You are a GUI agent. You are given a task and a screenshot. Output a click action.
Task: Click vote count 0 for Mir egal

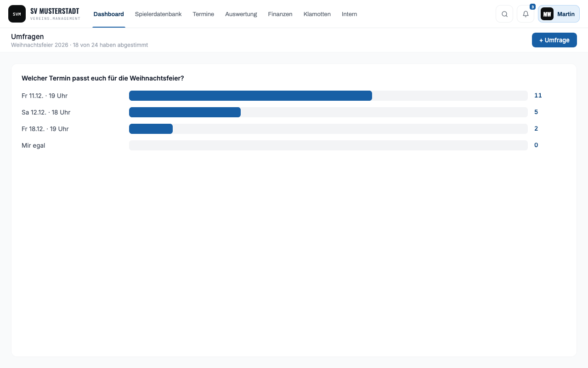pos(536,145)
